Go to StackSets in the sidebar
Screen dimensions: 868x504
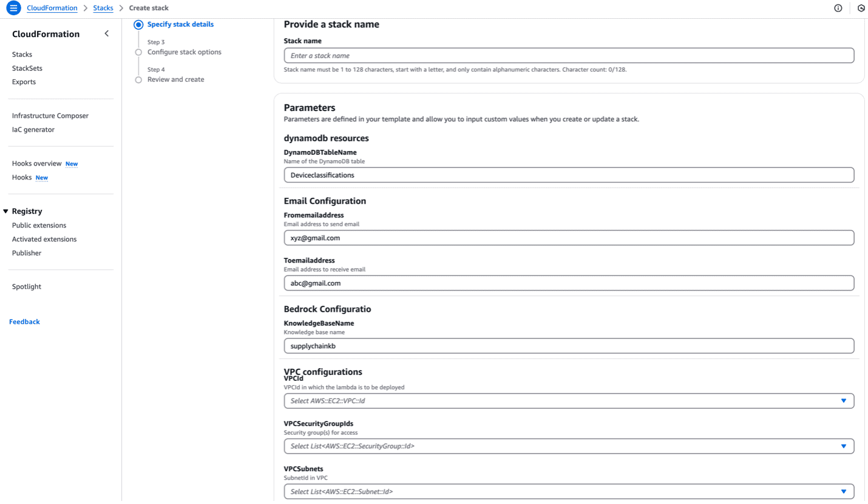click(27, 69)
